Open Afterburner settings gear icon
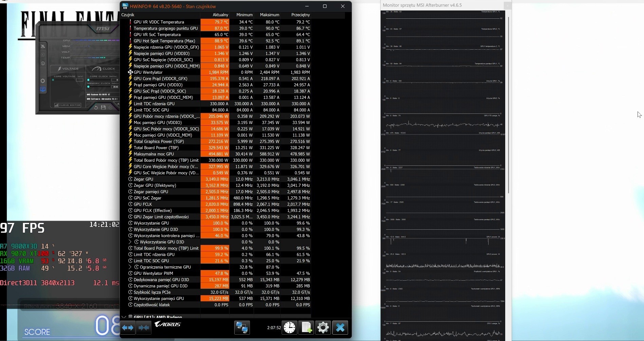Screen dimensions: 644x341 43,81
